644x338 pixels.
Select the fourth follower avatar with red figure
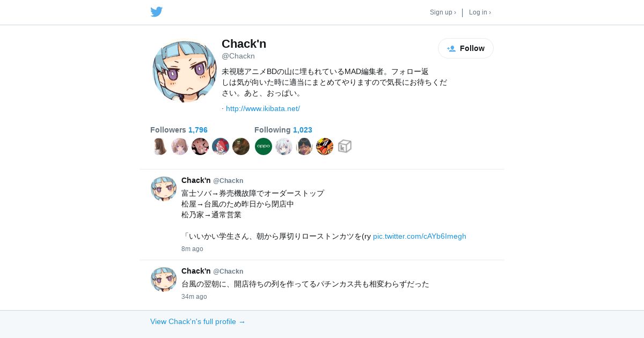[x=221, y=146]
